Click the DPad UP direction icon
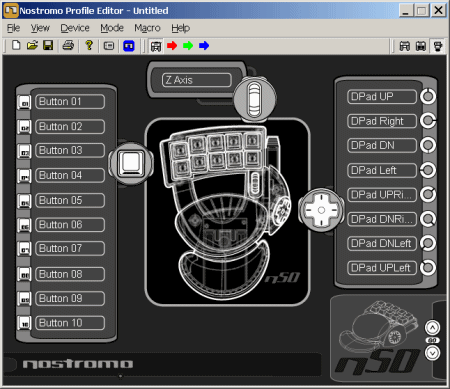 click(428, 97)
